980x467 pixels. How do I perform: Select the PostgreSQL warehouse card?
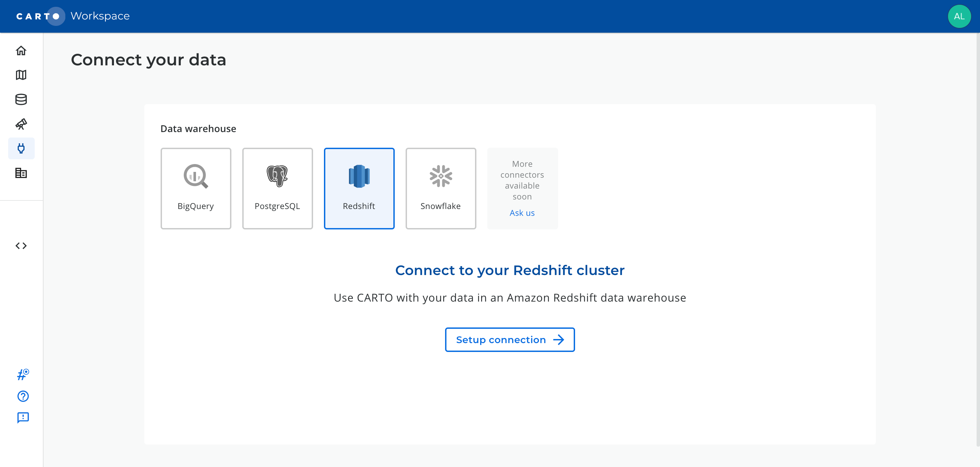(277, 188)
